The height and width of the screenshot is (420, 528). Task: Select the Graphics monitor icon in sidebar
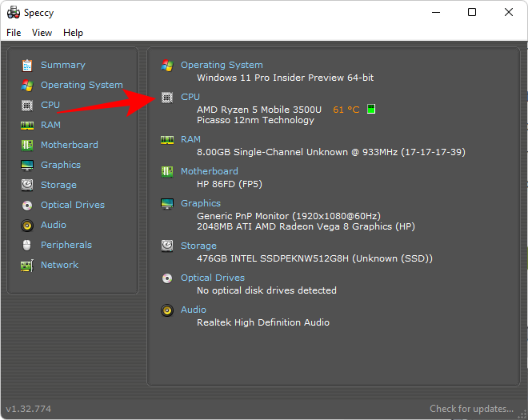coord(27,165)
